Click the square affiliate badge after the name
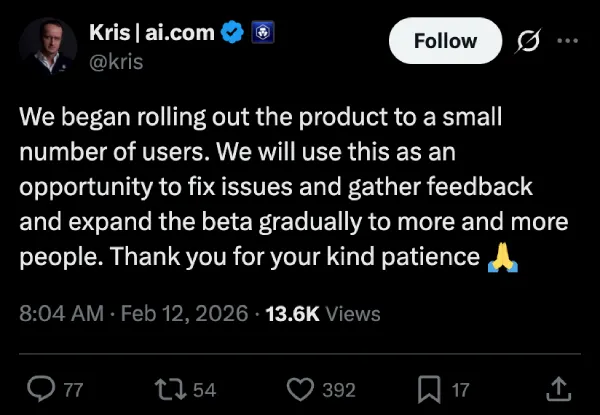 [x=263, y=32]
